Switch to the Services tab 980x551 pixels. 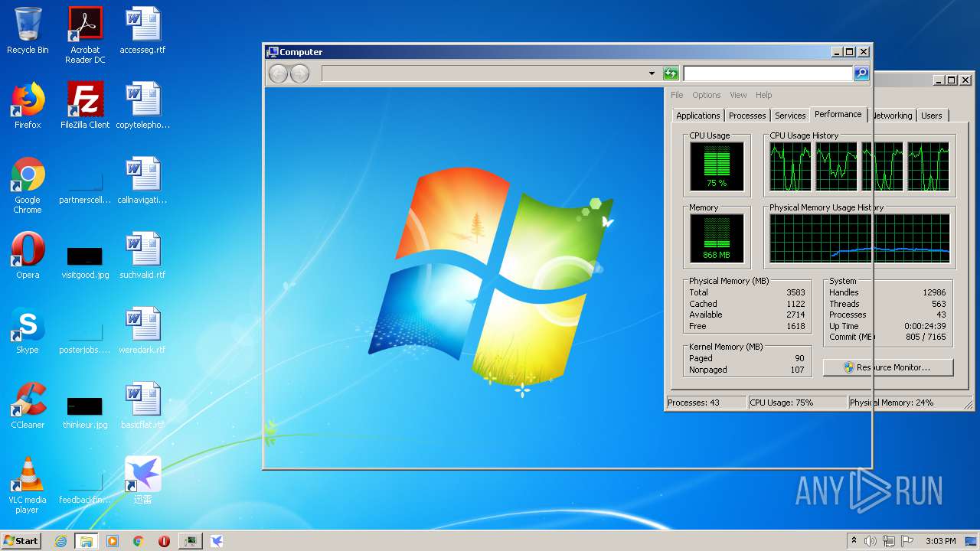[790, 116]
